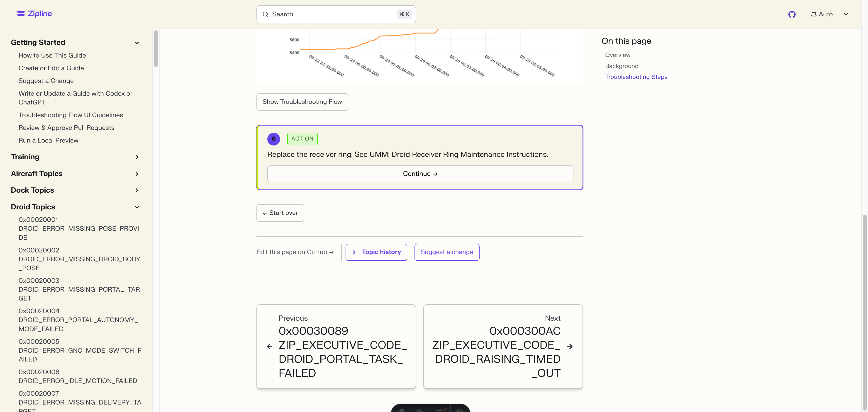The image size is (868, 412).
Task: Go to Next page 0x000300AC card
Action: pyautogui.click(x=503, y=346)
